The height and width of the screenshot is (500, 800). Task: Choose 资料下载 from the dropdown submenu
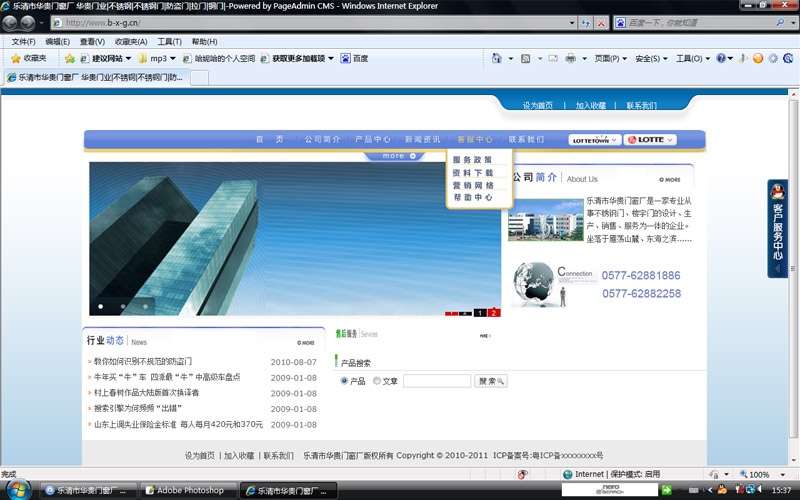coord(472,172)
